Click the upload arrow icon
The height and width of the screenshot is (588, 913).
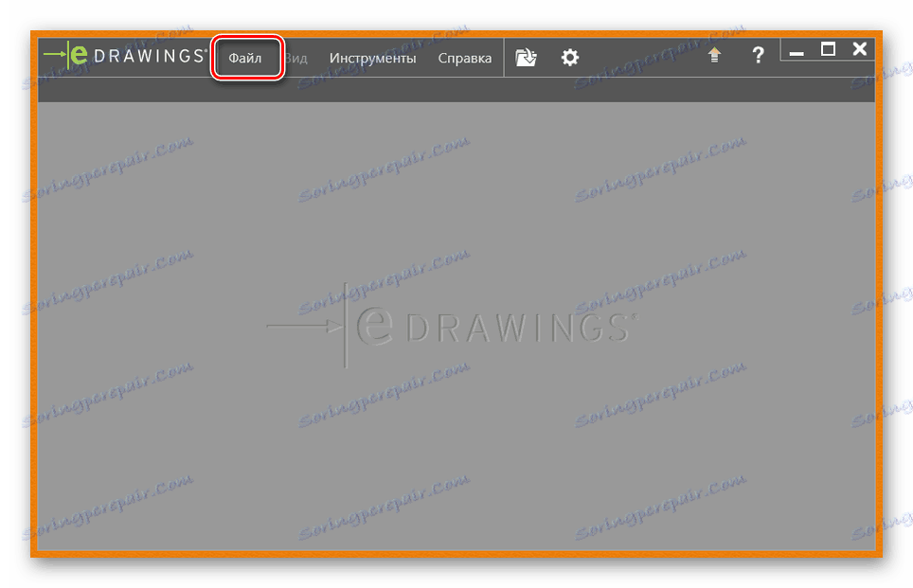(x=714, y=55)
